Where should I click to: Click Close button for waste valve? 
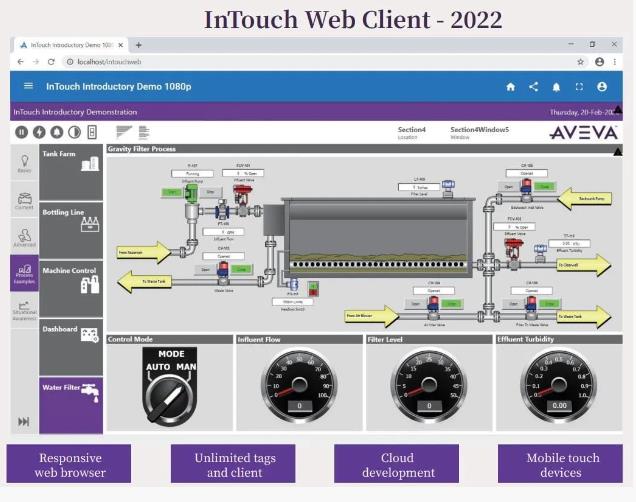242,269
